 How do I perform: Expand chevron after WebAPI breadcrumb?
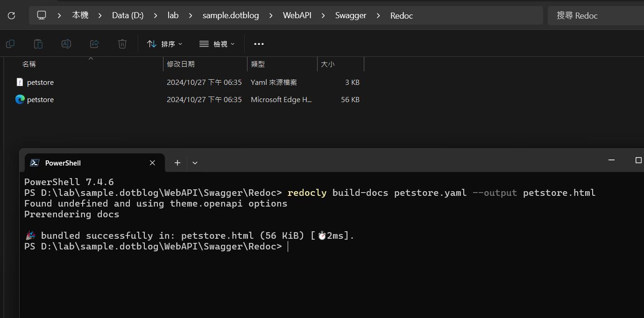pyautogui.click(x=323, y=15)
